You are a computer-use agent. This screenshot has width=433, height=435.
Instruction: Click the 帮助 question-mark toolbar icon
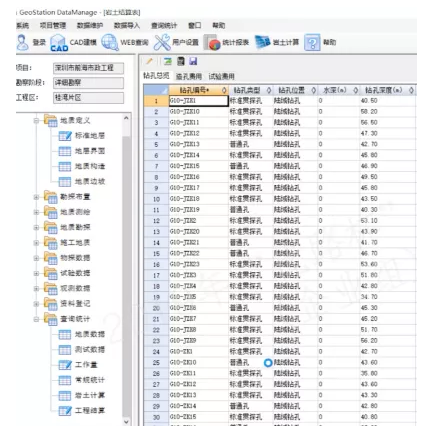pos(312,43)
